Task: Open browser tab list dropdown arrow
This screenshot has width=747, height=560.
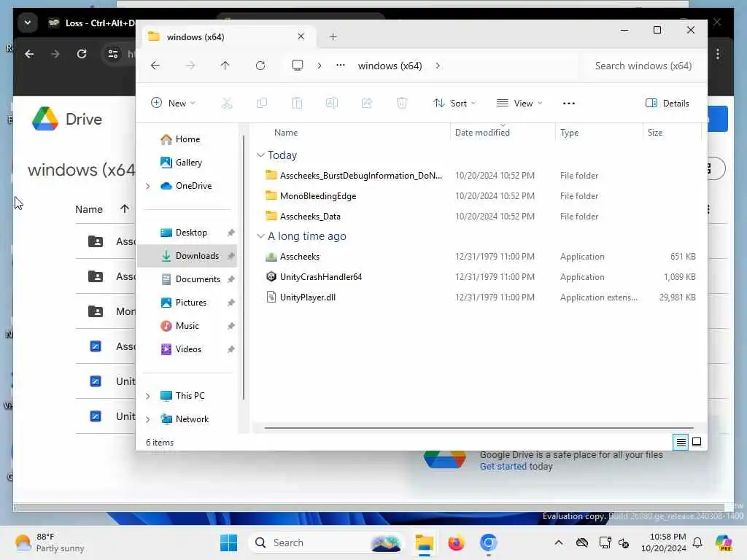Action: point(28,23)
